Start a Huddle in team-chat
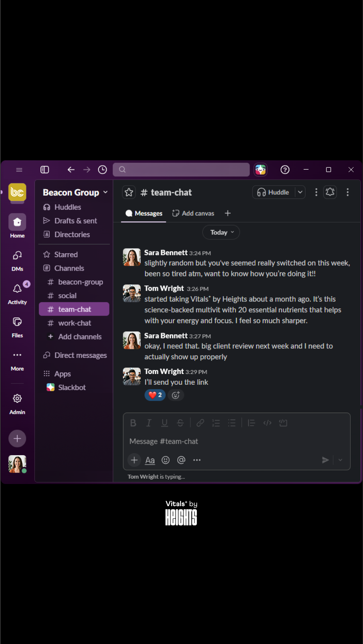 (273, 192)
